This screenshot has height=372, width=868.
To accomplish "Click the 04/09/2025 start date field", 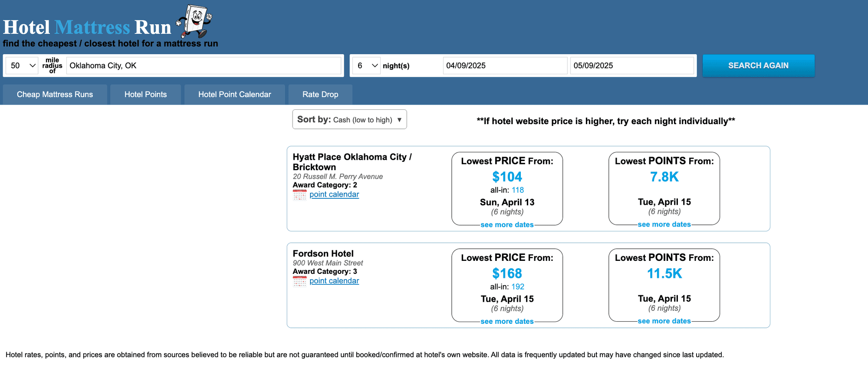I will coord(505,66).
